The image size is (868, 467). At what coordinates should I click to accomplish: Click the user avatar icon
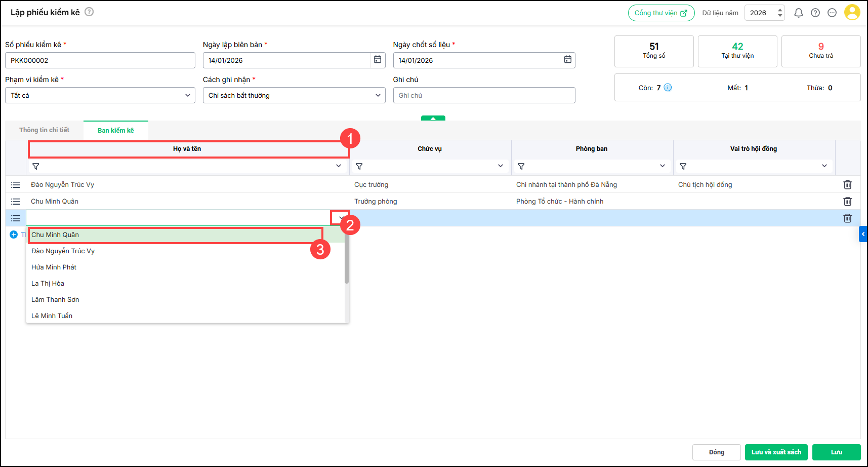(x=852, y=13)
